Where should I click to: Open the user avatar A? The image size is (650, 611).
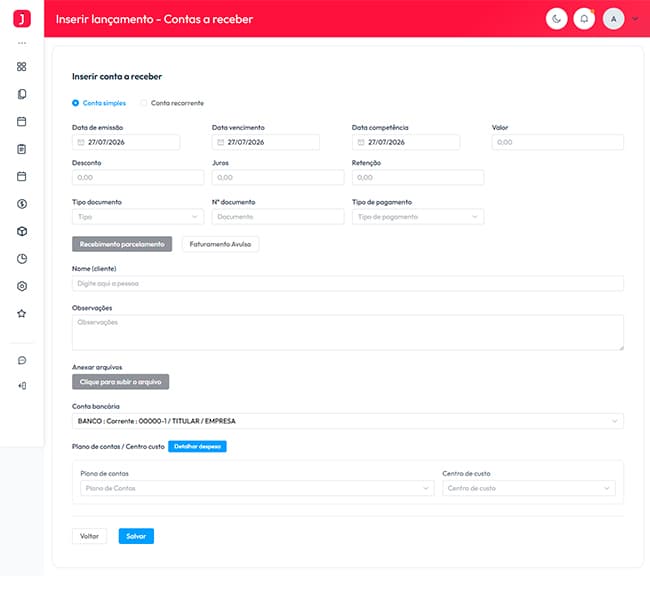[x=613, y=19]
